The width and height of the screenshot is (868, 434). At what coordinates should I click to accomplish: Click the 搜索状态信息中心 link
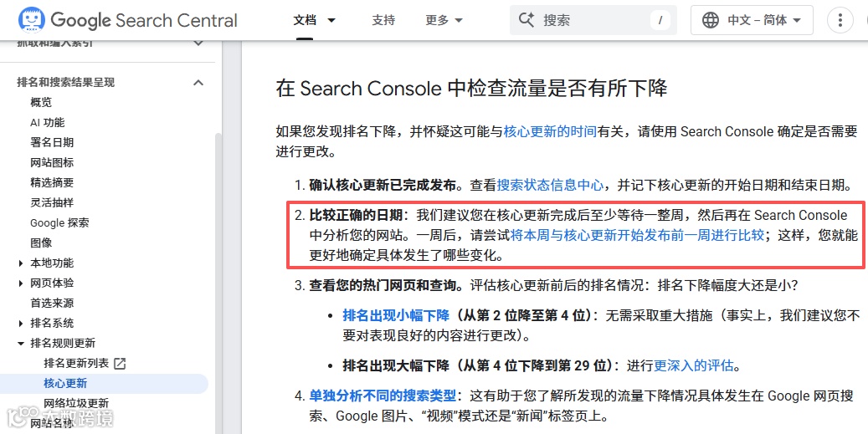[550, 185]
